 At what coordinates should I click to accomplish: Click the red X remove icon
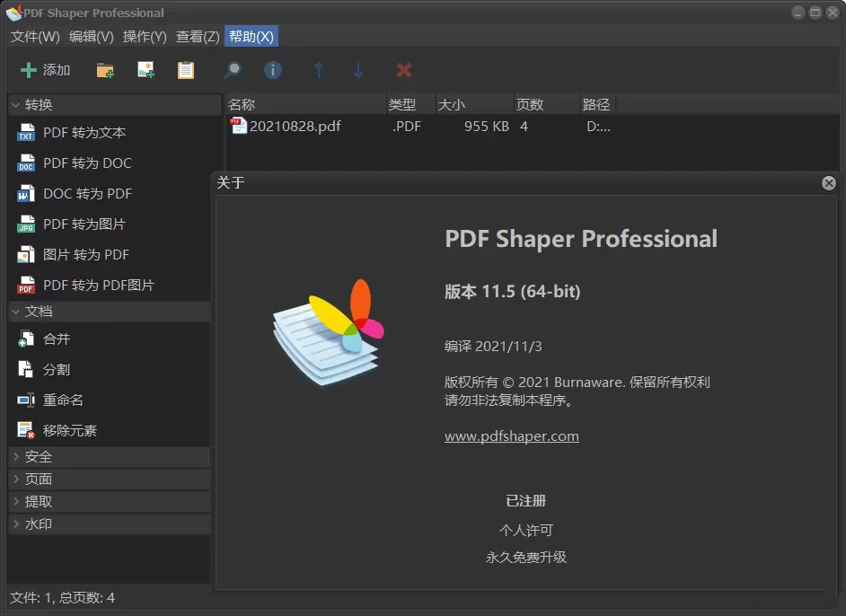click(x=403, y=70)
